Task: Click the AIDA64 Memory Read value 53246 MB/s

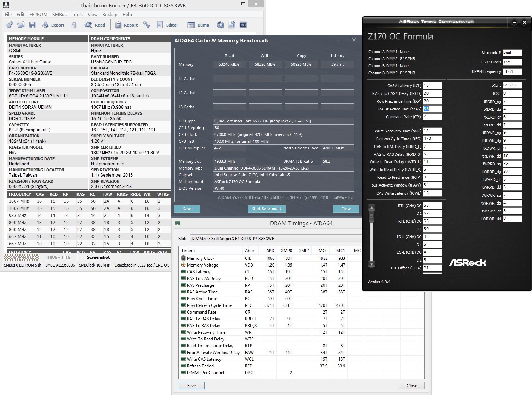Action: coord(229,64)
